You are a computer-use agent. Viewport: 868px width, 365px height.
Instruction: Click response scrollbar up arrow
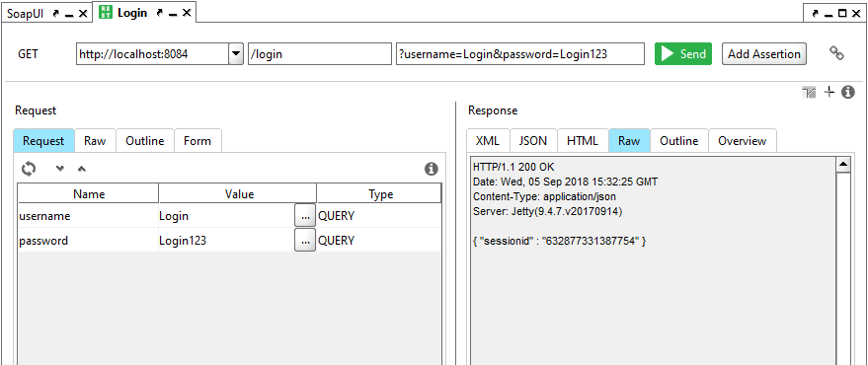click(843, 164)
